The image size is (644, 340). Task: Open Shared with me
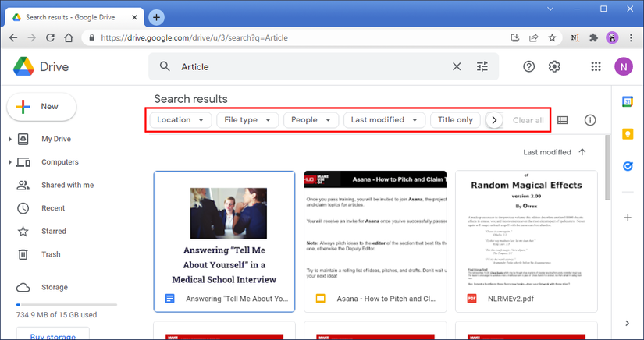pyautogui.click(x=67, y=185)
